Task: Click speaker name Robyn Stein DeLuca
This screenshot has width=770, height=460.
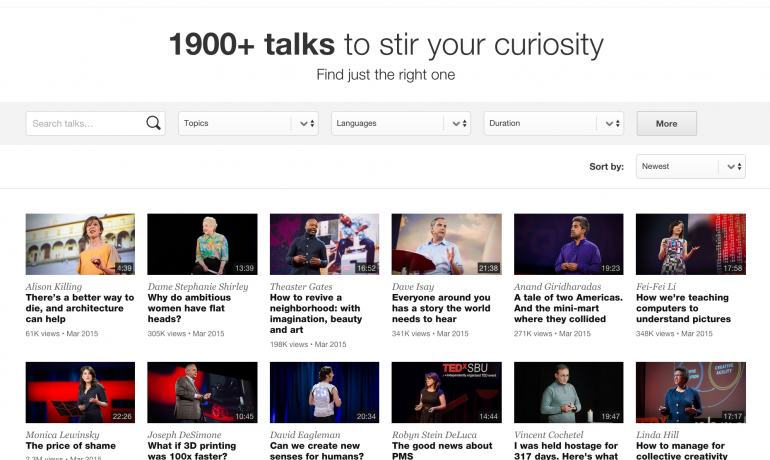Action: (434, 434)
